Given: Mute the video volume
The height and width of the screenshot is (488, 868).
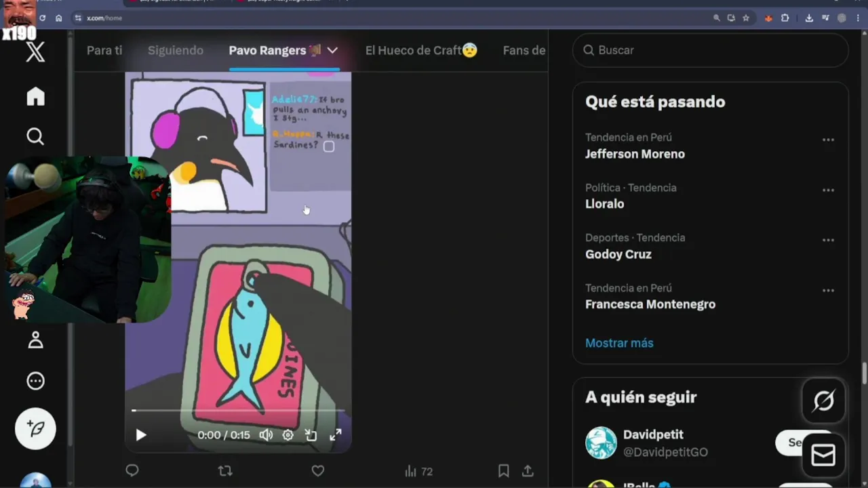Looking at the screenshot, I should (266, 435).
